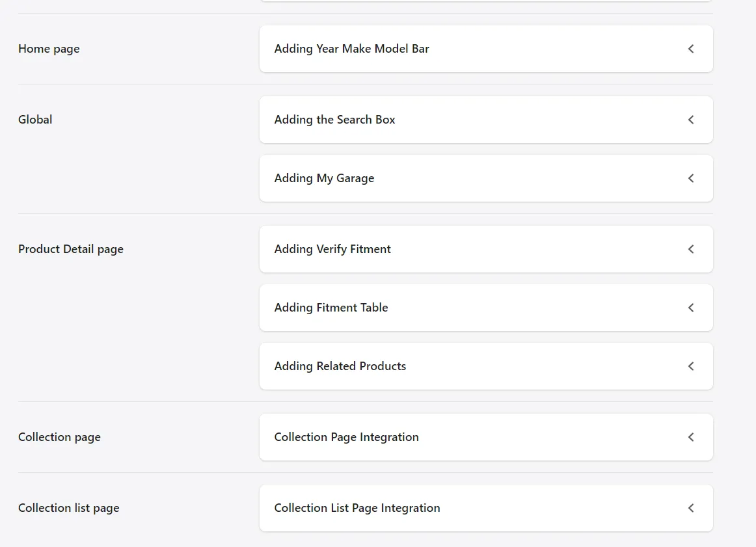
Task: Expand the Adding Fitment Table chevron
Action: click(x=691, y=308)
